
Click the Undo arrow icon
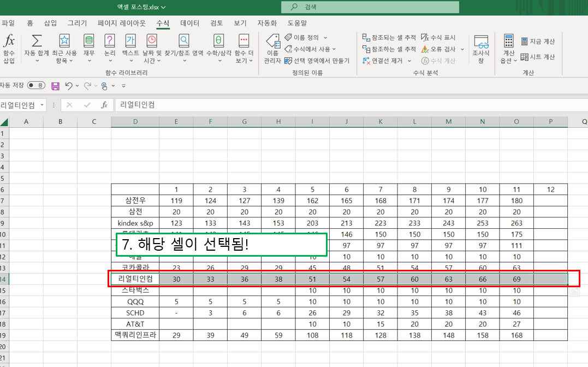[x=69, y=86]
